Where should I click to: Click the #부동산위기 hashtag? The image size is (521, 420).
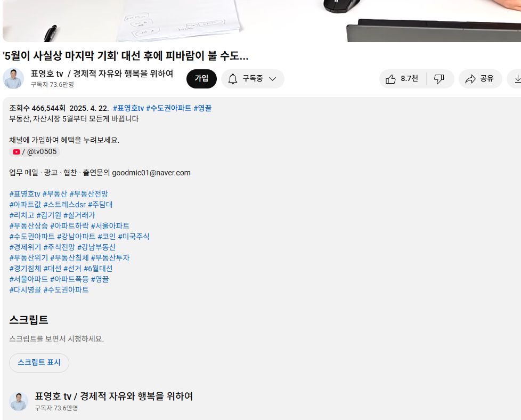pos(29,258)
